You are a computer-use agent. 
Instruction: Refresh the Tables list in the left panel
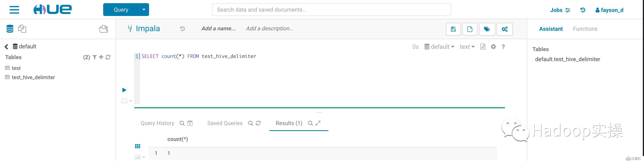pyautogui.click(x=108, y=57)
